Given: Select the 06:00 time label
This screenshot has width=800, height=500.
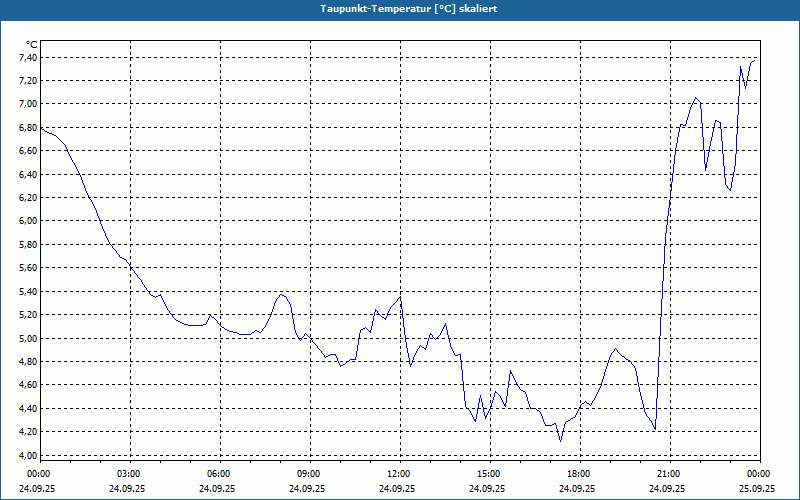Looking at the screenshot, I should click(220, 474).
